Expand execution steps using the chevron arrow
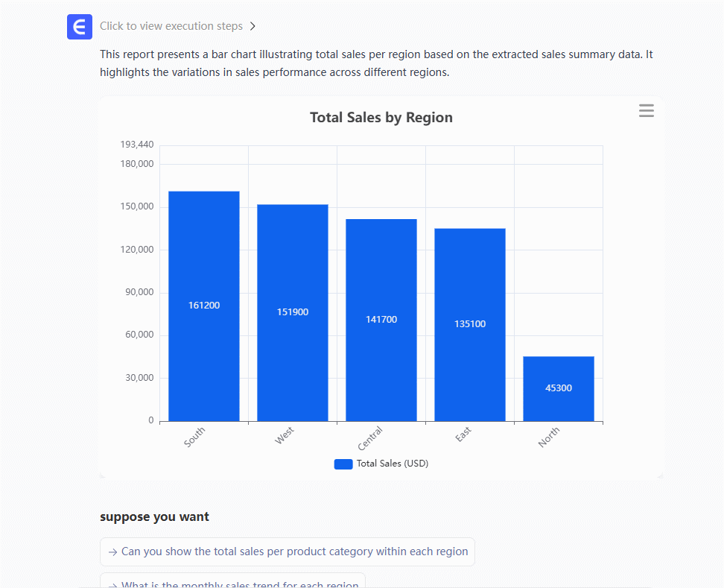Image resolution: width=724 pixels, height=588 pixels. (253, 26)
